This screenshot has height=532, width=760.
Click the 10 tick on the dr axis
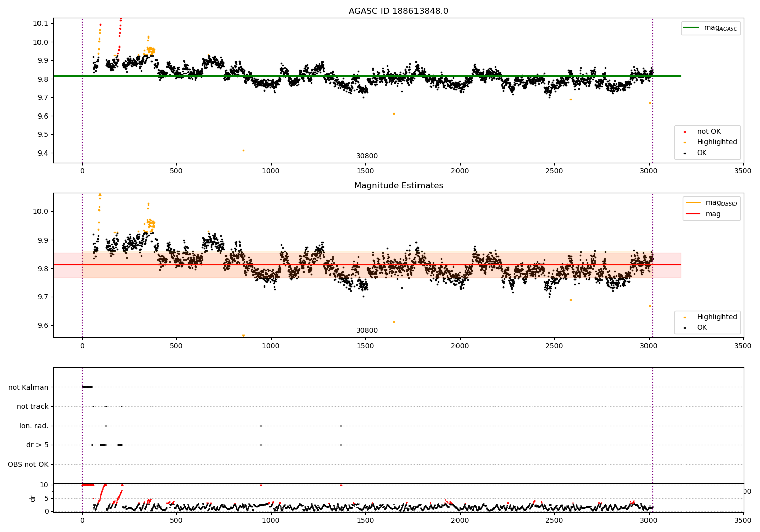point(44,485)
